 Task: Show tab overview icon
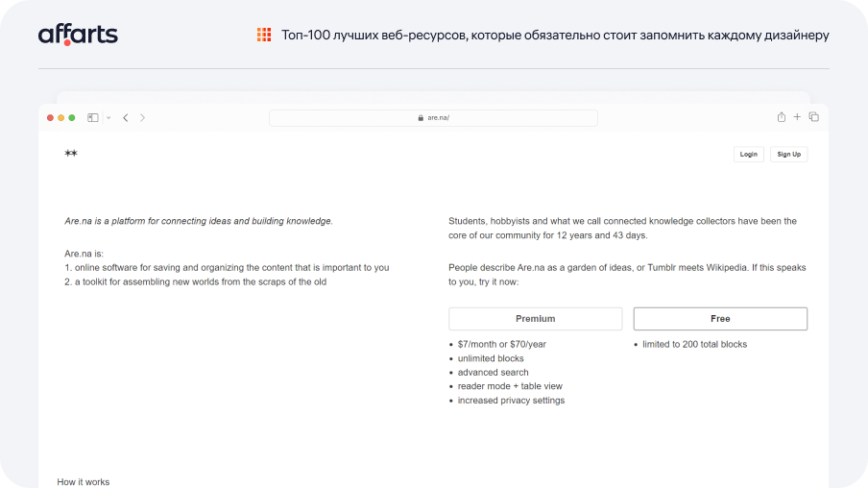(814, 117)
